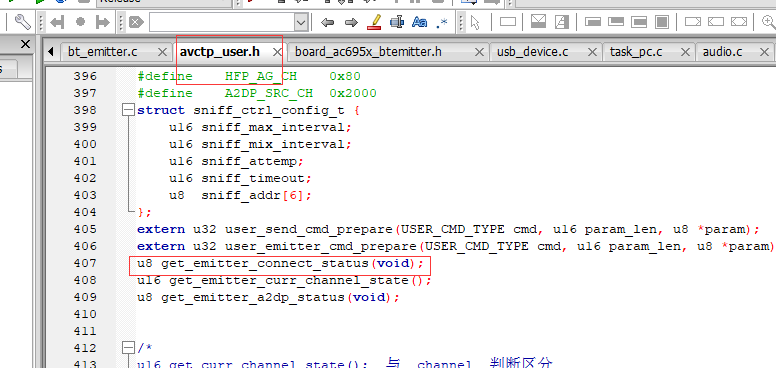
Task: Click the inset filled rectangle layout icon
Action: point(639,22)
